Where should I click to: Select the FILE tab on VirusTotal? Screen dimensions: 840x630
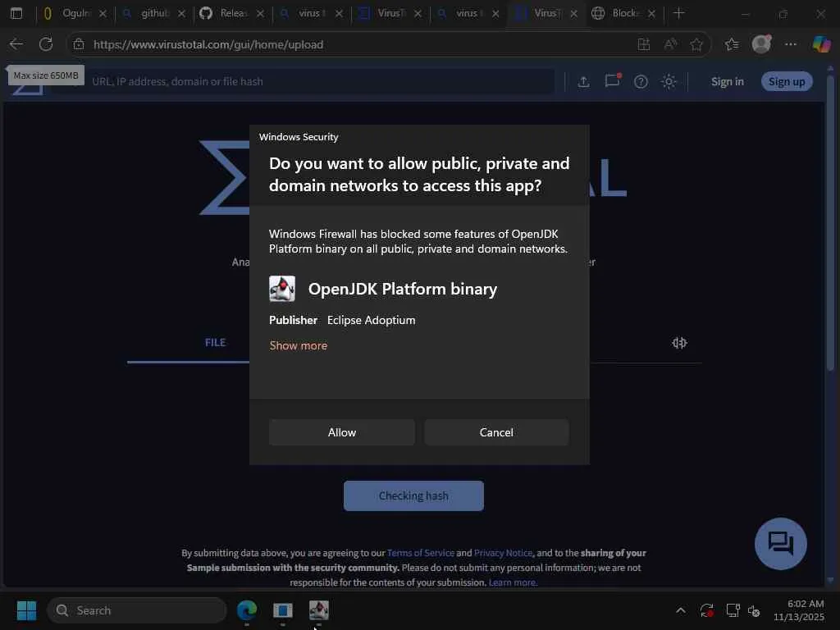tap(216, 342)
